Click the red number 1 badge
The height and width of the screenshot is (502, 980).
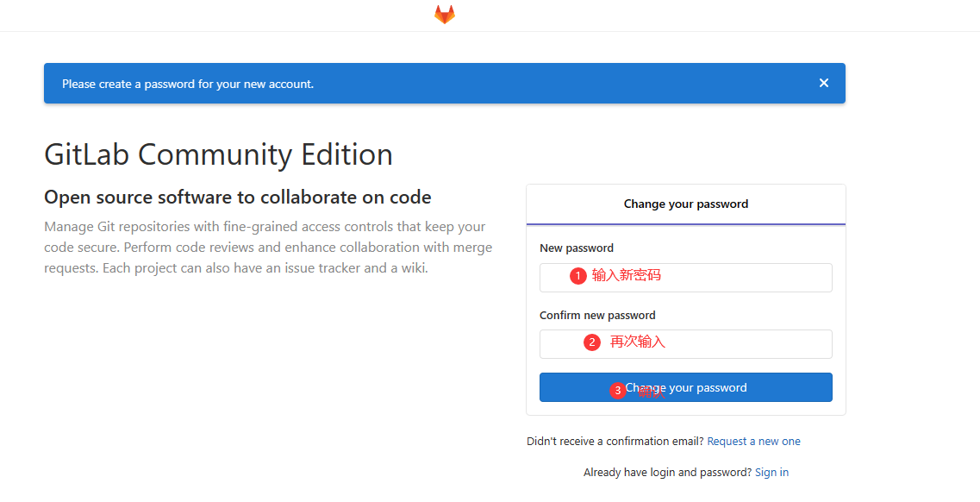(x=578, y=276)
